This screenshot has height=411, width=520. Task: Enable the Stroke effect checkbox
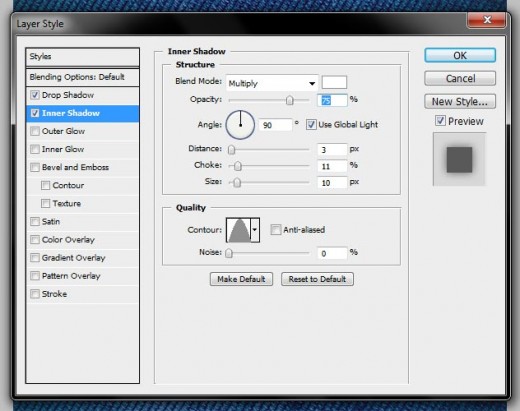click(x=35, y=294)
